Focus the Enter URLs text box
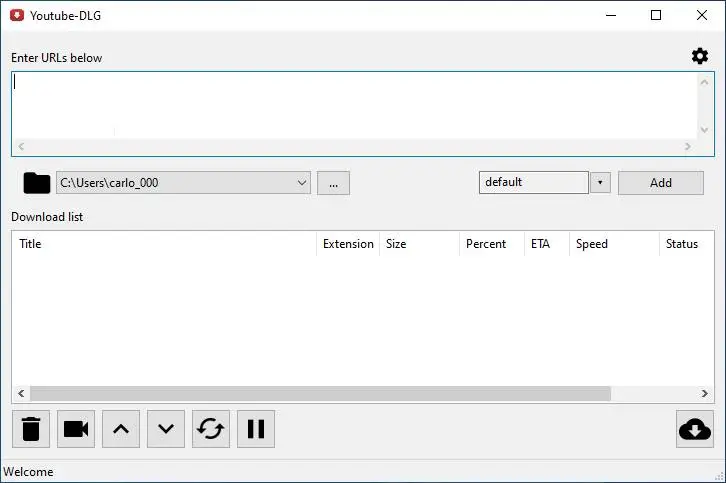Screen dimensions: 726x483 tap(354, 106)
